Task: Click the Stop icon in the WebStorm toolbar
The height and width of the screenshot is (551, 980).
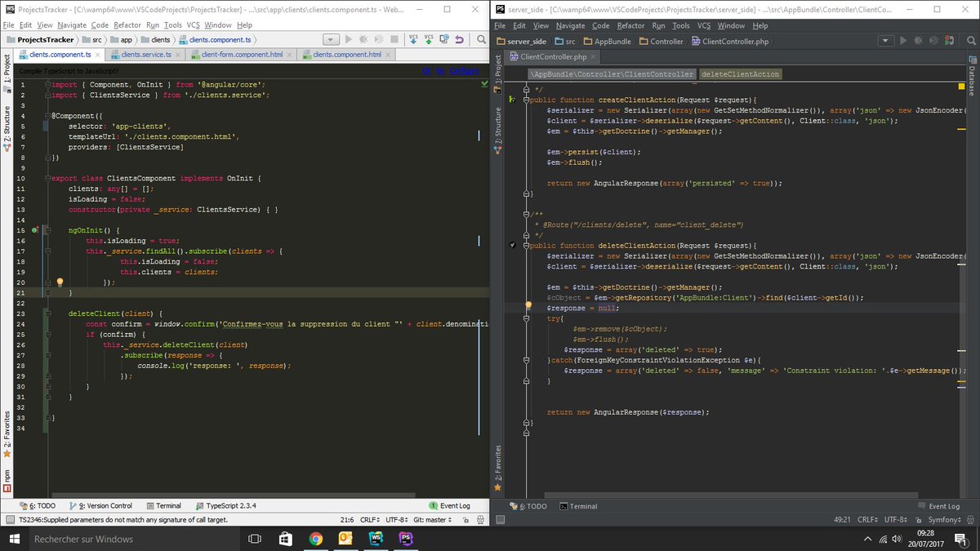Action: (396, 39)
